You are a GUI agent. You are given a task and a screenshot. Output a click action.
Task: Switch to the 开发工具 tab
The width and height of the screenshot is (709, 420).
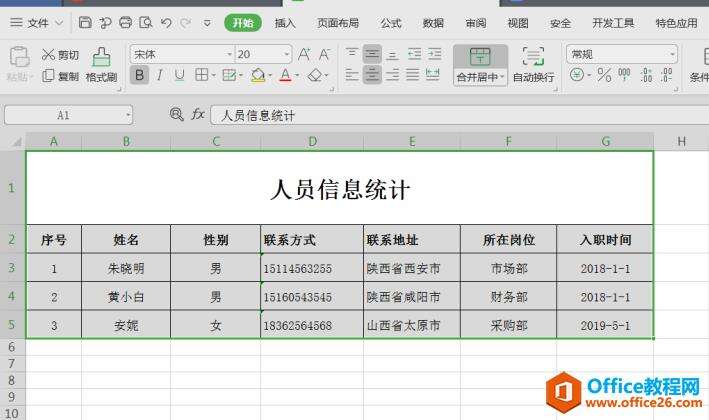[x=613, y=23]
